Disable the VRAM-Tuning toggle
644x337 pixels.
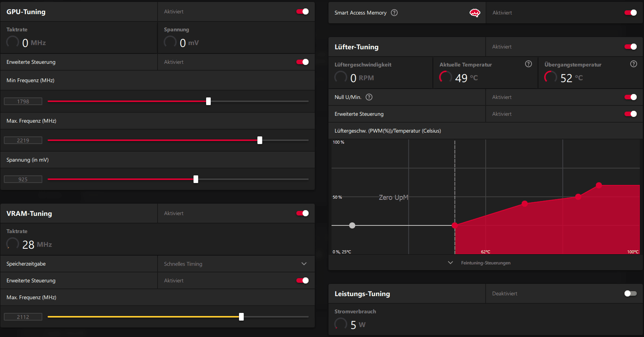[x=302, y=213]
